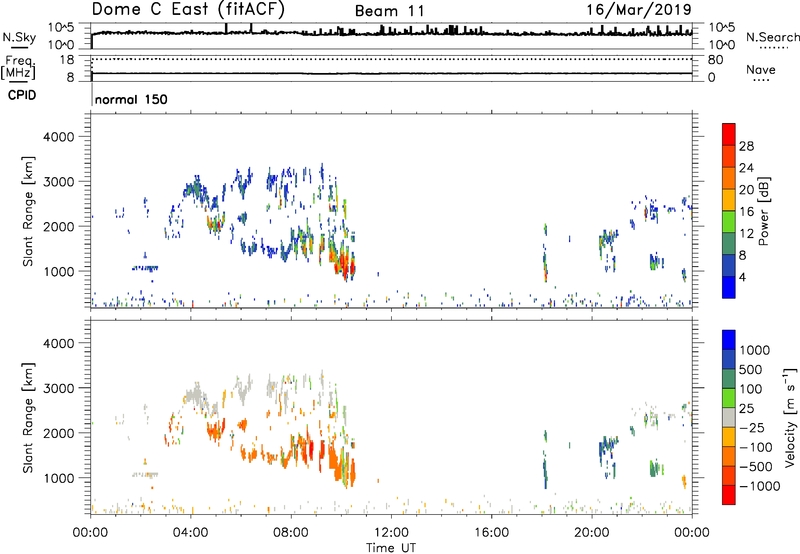This screenshot has height=554, width=800.
Task: Click the "28" tick on the power colorbar
Action: [746, 146]
